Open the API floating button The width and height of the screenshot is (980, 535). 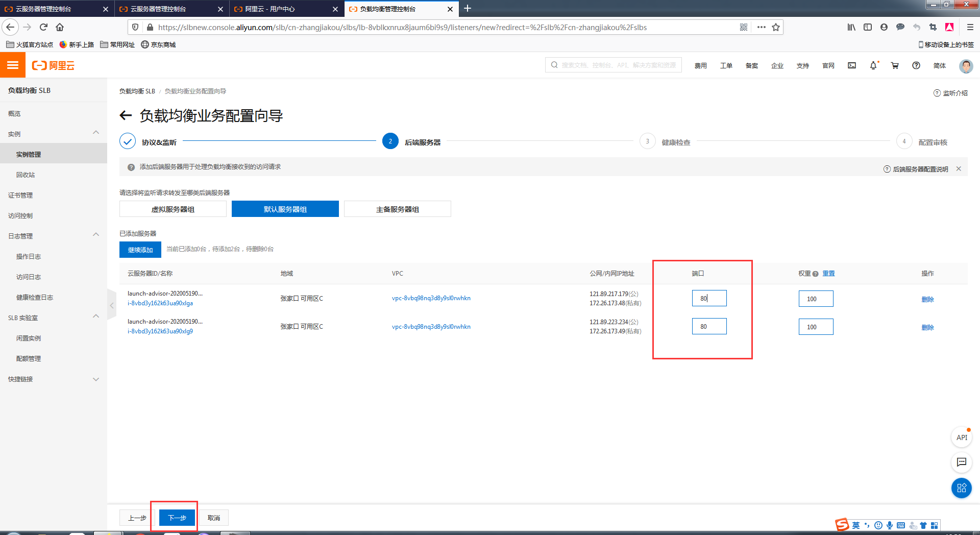[962, 437]
